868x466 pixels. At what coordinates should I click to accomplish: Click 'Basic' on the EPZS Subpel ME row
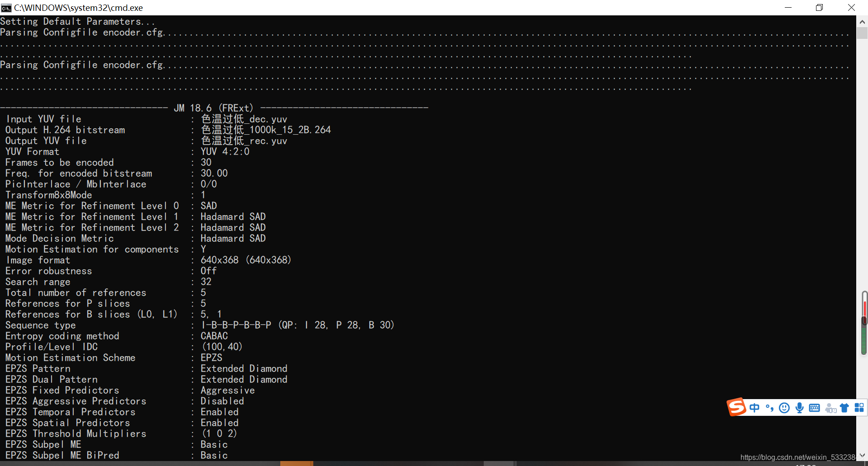click(x=214, y=445)
